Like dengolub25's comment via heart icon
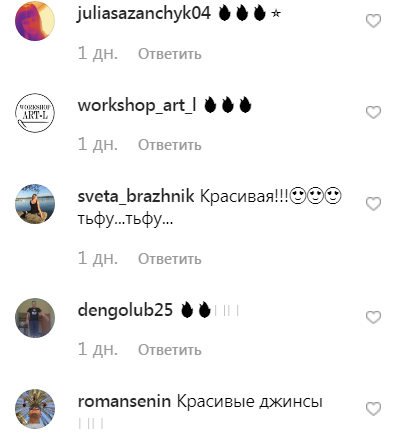This screenshot has height=438, width=401. [373, 317]
